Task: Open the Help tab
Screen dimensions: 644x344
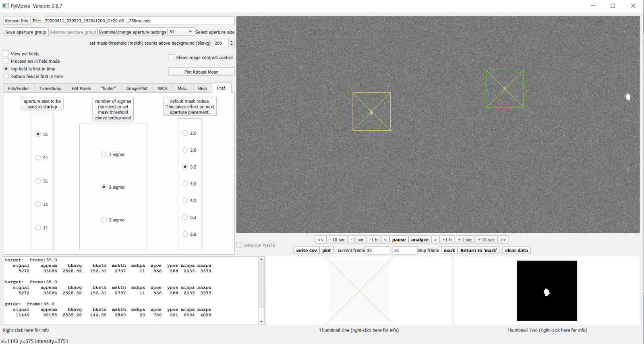Action: pos(202,89)
